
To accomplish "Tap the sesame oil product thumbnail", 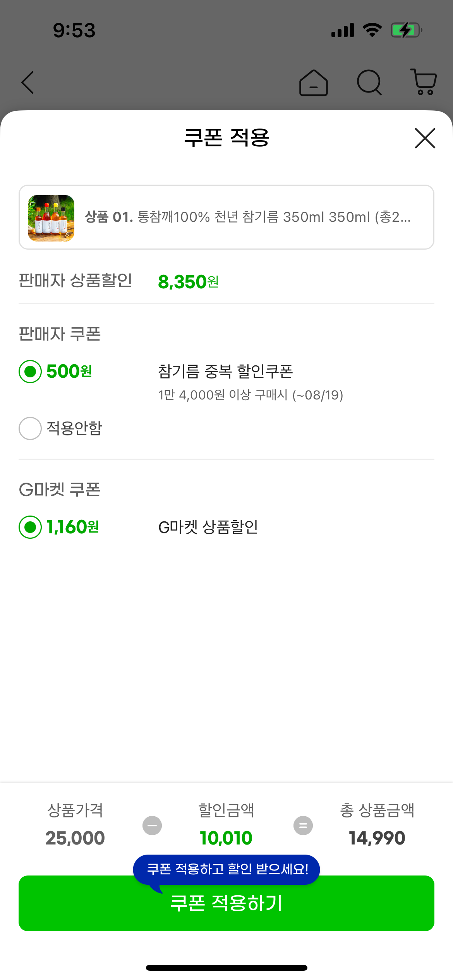I will [x=51, y=218].
